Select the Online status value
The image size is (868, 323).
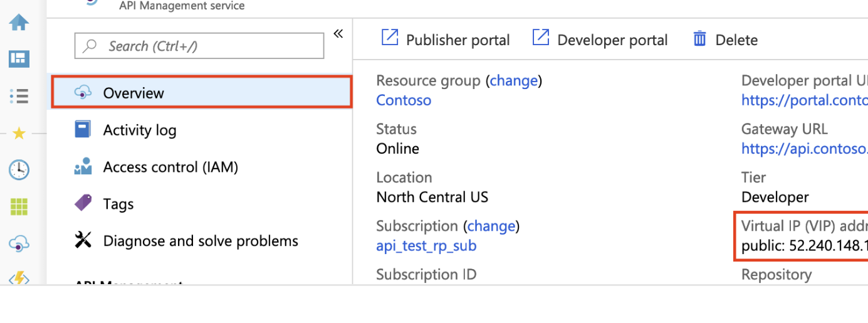coord(398,149)
